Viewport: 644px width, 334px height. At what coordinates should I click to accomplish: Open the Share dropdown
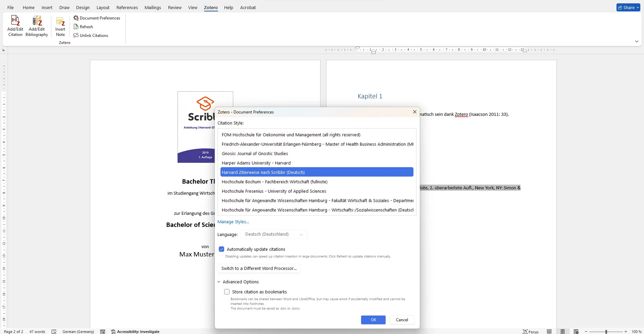[x=628, y=7]
